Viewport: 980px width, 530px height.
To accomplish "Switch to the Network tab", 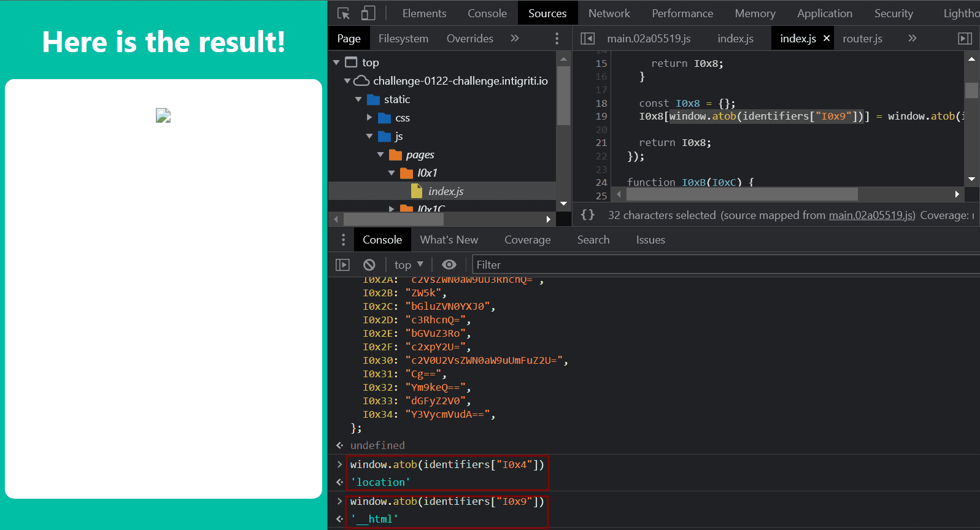I will click(609, 13).
